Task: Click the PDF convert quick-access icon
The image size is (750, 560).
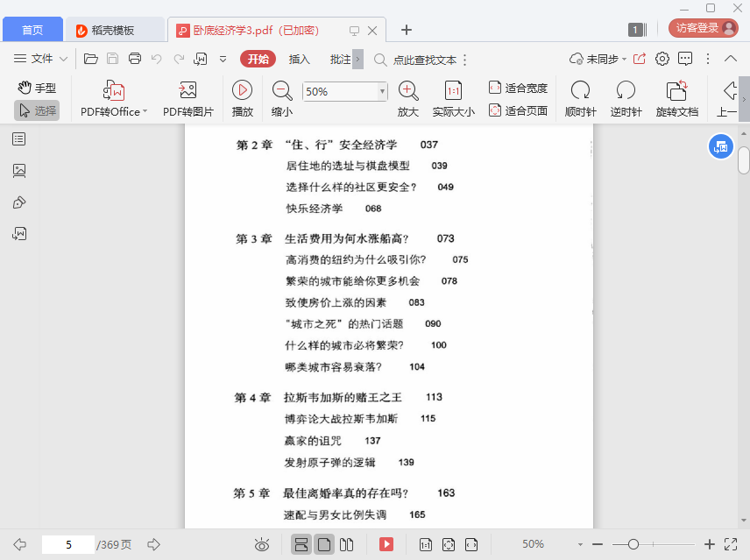Action: (201, 59)
